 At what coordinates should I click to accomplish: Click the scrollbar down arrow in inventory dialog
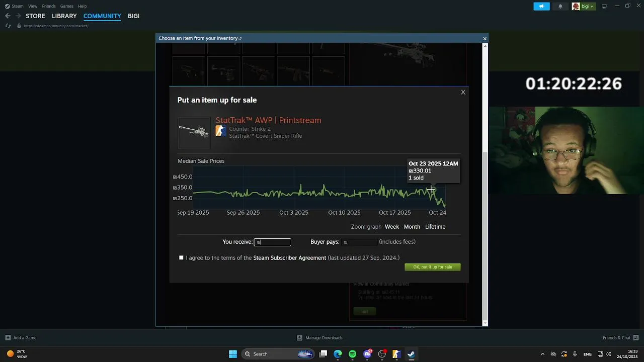click(x=485, y=322)
